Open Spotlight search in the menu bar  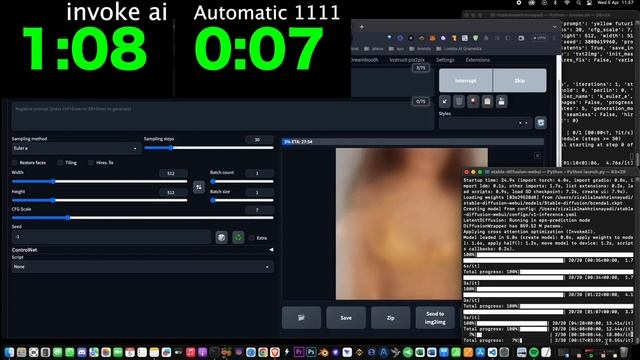(x=578, y=3)
